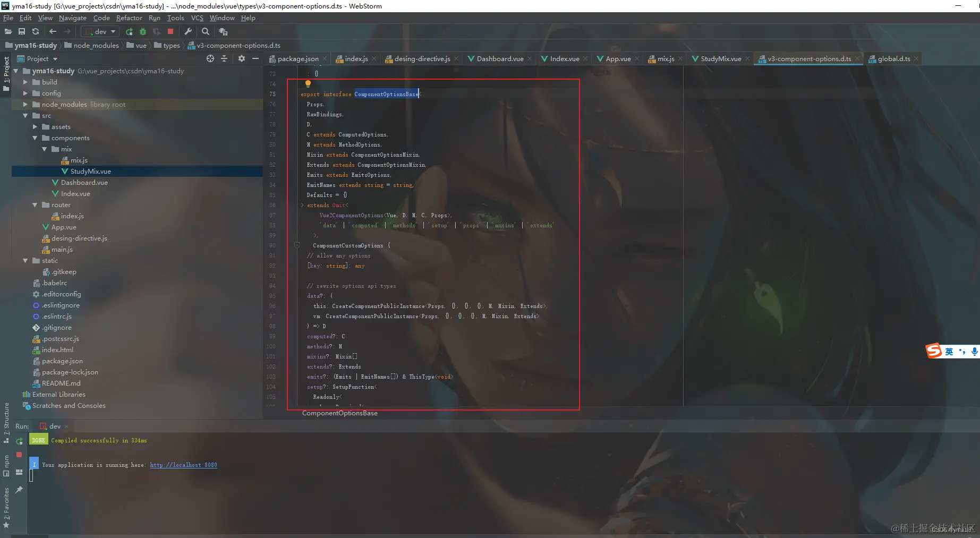The width and height of the screenshot is (980, 538).
Task: Open settings via the wrench icon
Action: tap(188, 31)
